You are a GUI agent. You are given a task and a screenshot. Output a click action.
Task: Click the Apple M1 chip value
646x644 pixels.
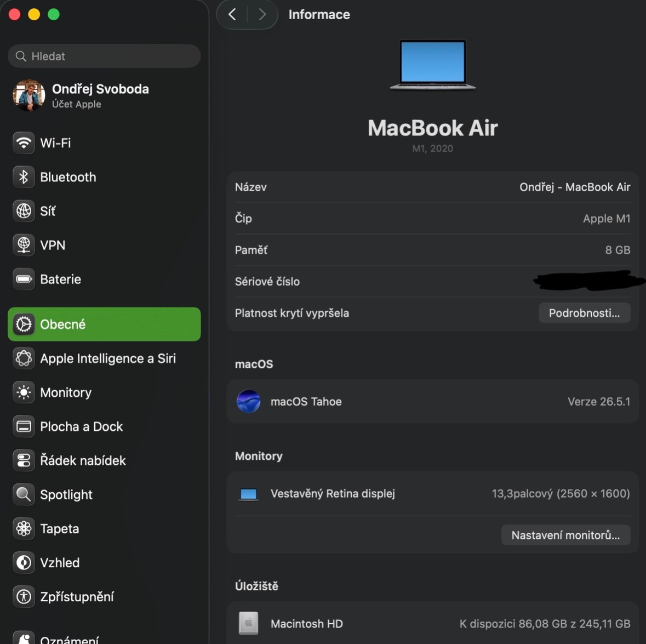point(607,219)
